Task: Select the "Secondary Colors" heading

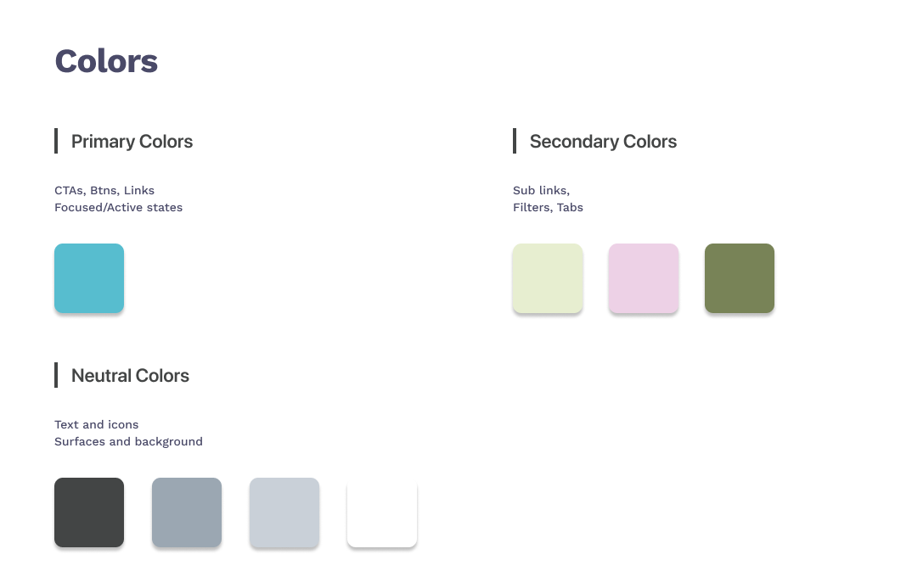Action: click(x=603, y=142)
